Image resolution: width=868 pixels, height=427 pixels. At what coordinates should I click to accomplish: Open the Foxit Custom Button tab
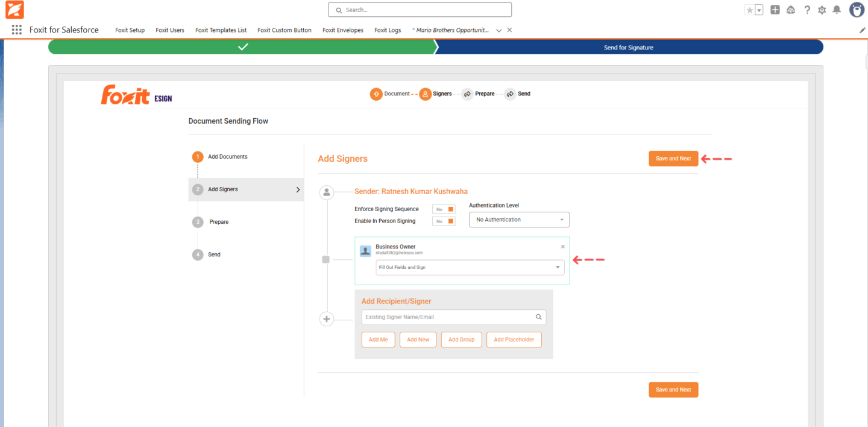pyautogui.click(x=285, y=30)
